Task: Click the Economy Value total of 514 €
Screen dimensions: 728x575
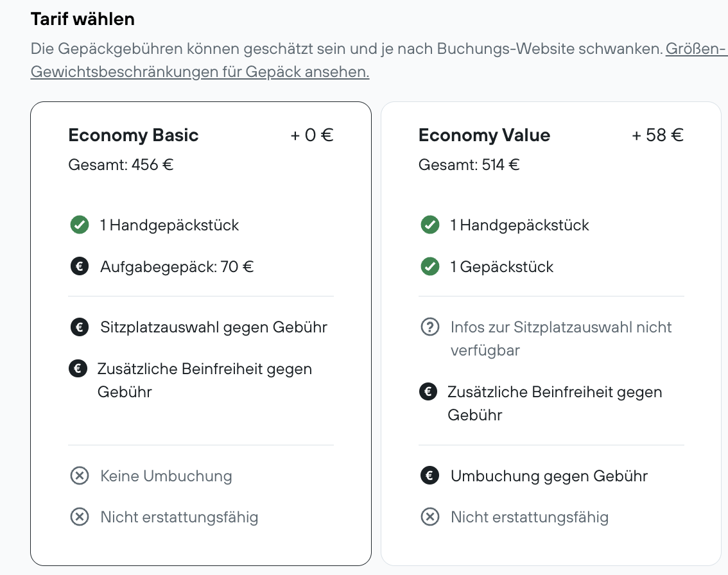Action: coord(469,165)
